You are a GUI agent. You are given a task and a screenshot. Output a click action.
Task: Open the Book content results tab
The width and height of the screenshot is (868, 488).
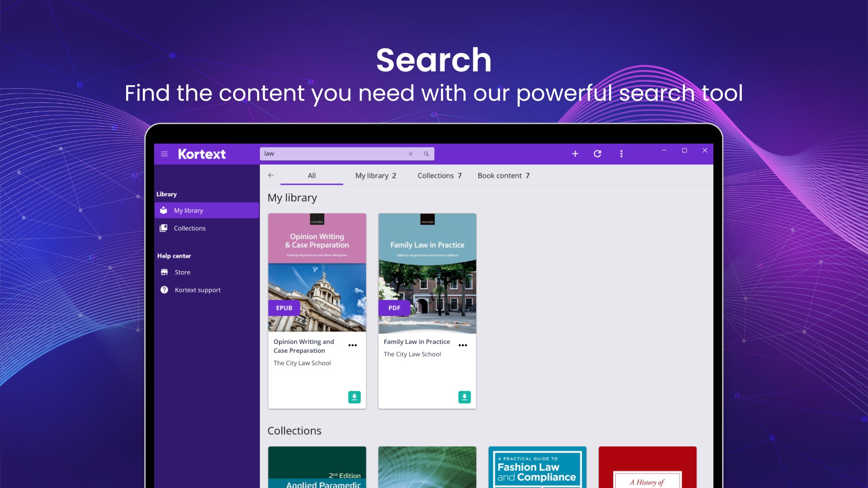pos(503,175)
